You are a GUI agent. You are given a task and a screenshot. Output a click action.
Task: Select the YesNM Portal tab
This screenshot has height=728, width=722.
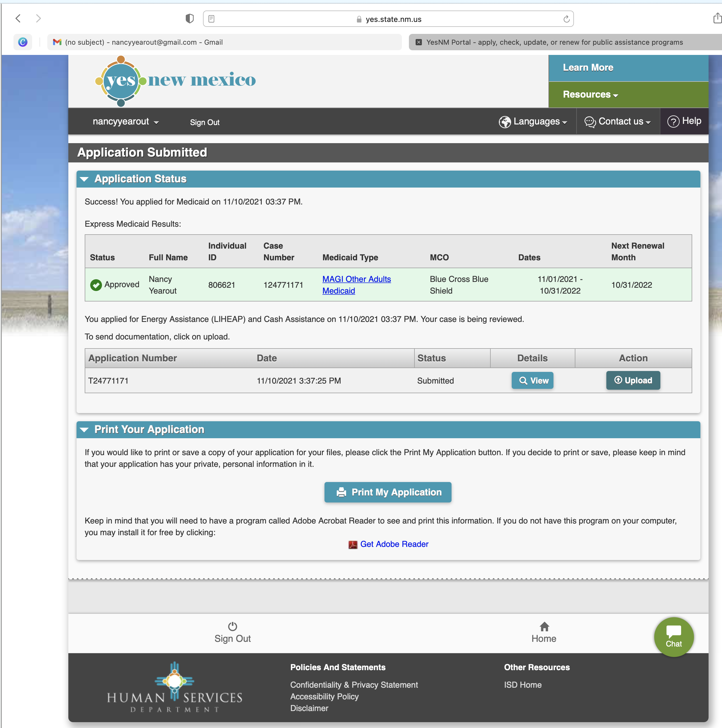point(565,42)
